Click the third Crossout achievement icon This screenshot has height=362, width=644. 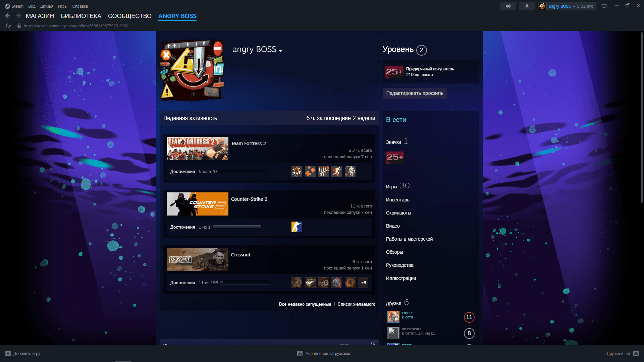pos(324,283)
